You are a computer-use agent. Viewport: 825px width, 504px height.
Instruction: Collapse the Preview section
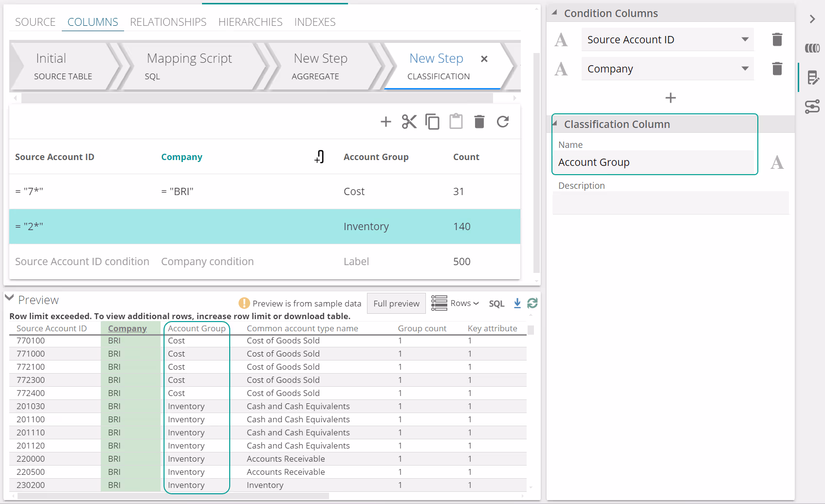9,298
